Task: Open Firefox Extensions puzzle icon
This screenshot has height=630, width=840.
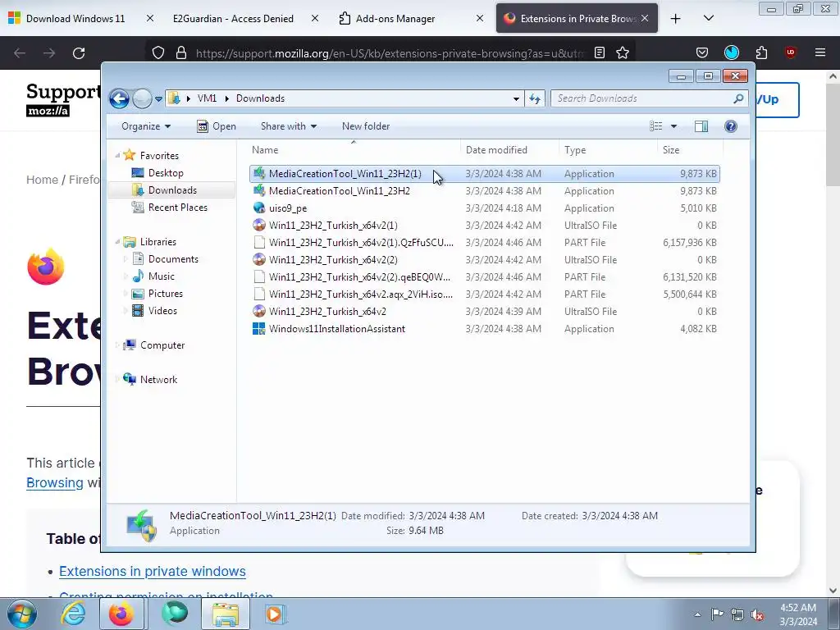Action: pos(761,53)
